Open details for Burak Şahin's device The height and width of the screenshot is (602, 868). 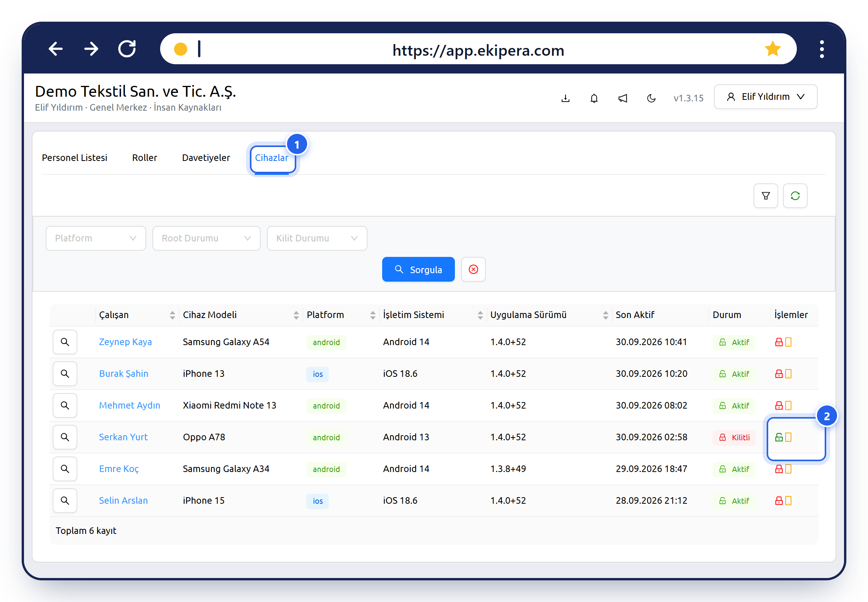65,374
